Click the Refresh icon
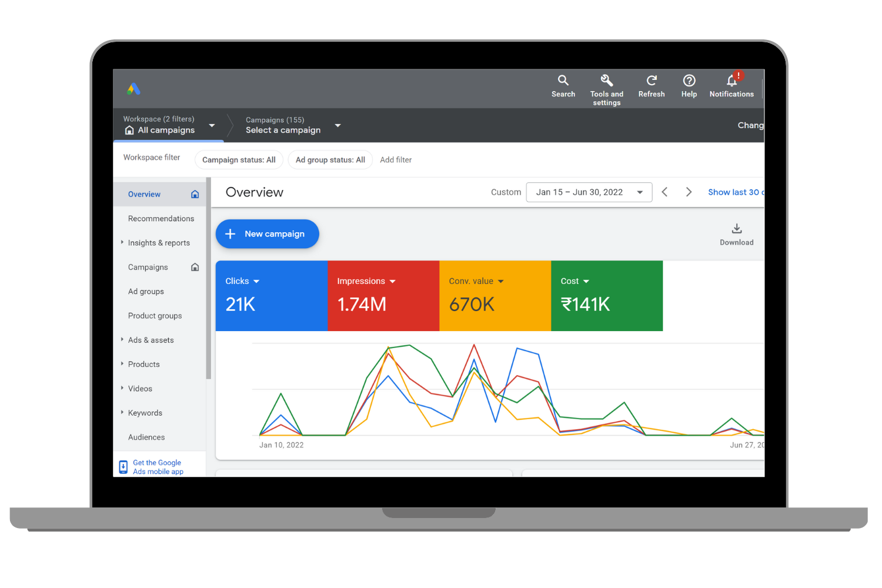Viewport: 882px width, 588px height. point(652,81)
